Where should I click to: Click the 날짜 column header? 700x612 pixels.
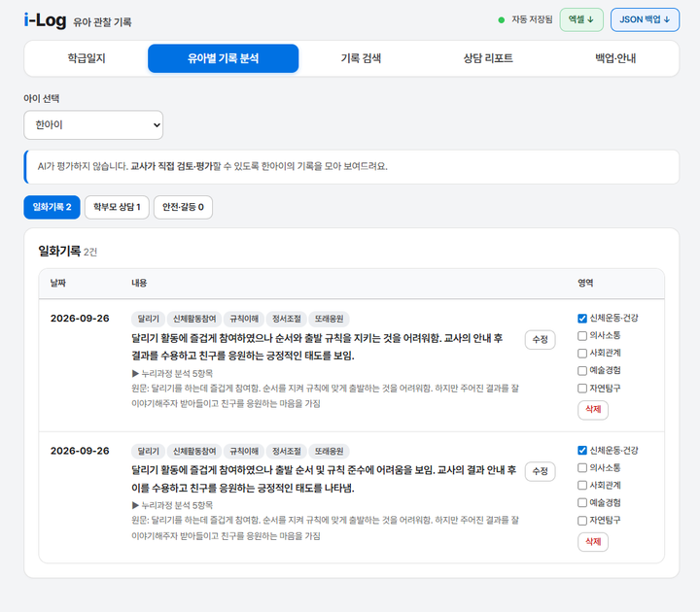(58, 284)
